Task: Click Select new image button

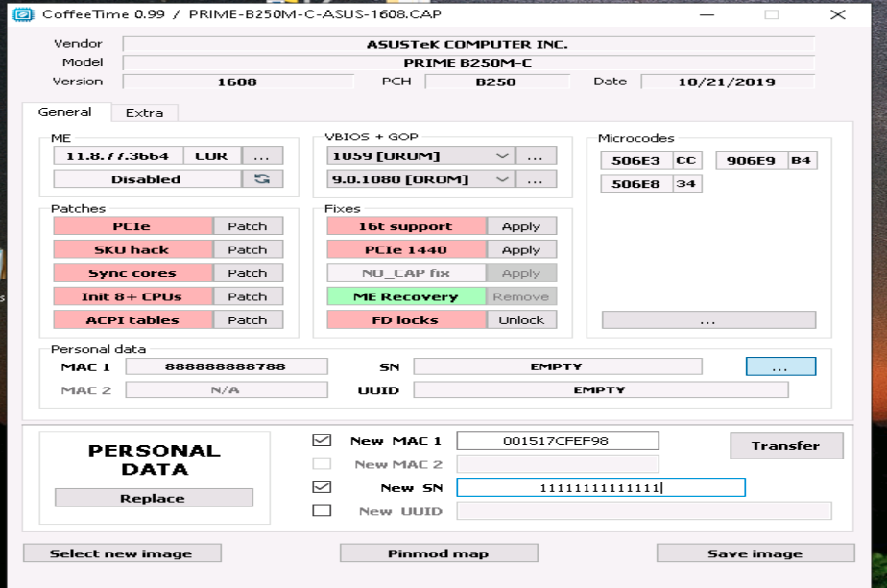Action: [x=122, y=553]
